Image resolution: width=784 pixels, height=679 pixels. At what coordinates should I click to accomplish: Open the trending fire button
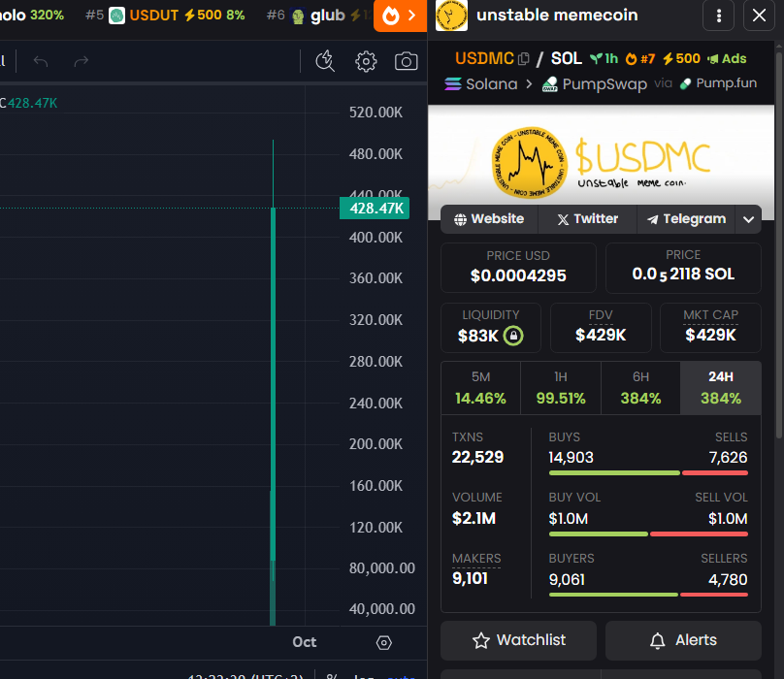point(400,16)
